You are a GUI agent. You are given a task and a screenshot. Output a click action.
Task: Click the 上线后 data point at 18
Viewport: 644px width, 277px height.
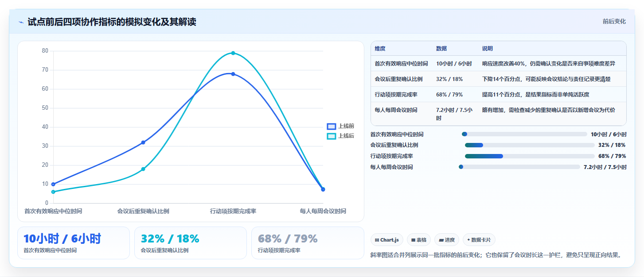click(x=143, y=169)
